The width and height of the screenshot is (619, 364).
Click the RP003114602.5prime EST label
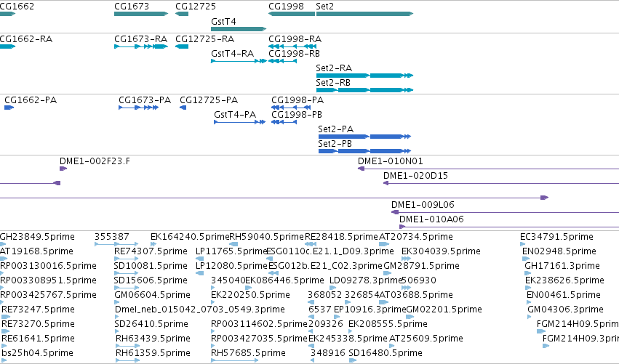259,325
